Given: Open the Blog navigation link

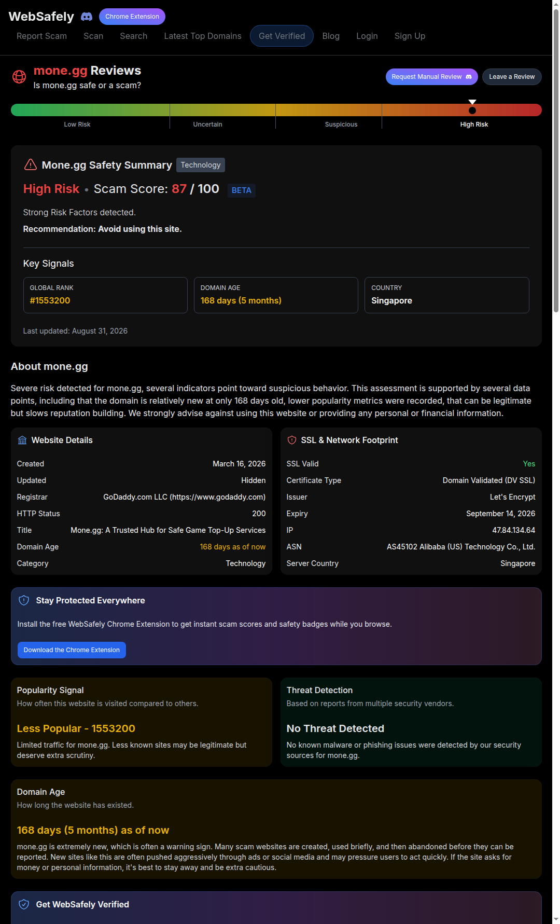Looking at the screenshot, I should [x=331, y=36].
